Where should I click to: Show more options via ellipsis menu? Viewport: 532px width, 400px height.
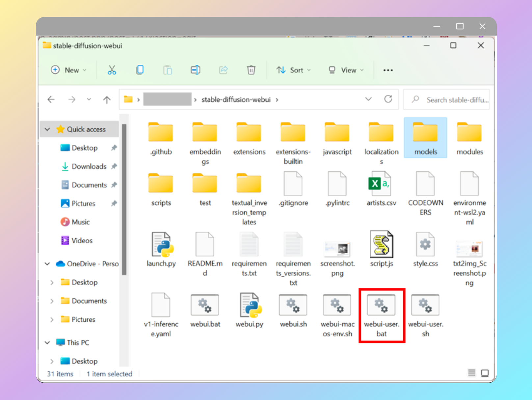[x=388, y=70]
